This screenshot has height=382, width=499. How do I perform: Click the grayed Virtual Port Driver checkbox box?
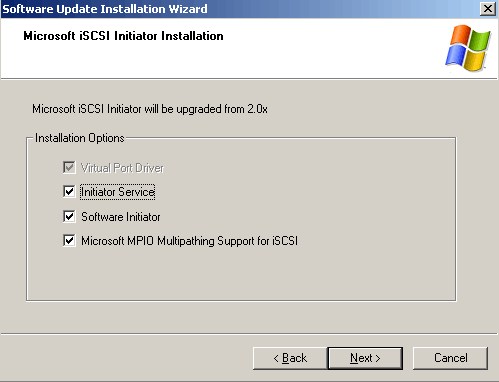pos(69,168)
